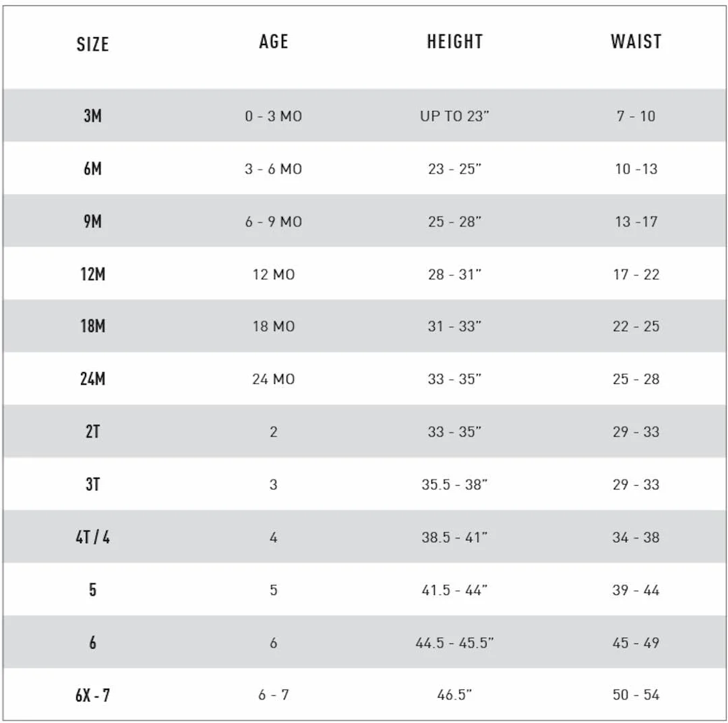The height and width of the screenshot is (723, 728).
Task: Click the 2T size label
Action: coord(92,432)
